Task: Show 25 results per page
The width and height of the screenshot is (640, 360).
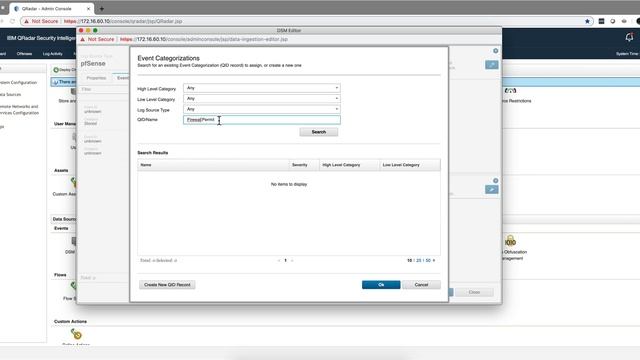Action: [418, 260]
